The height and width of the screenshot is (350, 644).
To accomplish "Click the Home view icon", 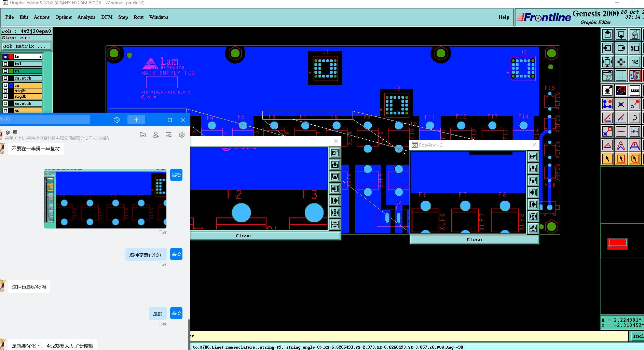I will click(634, 34).
